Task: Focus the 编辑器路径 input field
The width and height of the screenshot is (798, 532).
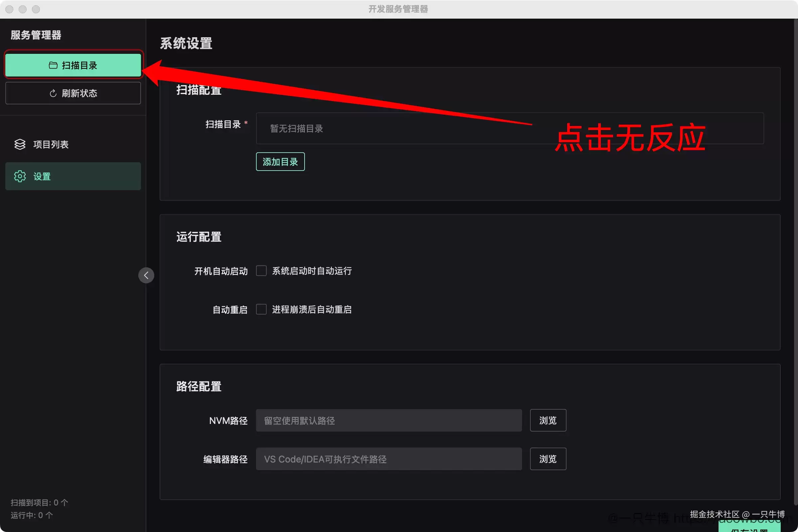Action: pos(389,459)
